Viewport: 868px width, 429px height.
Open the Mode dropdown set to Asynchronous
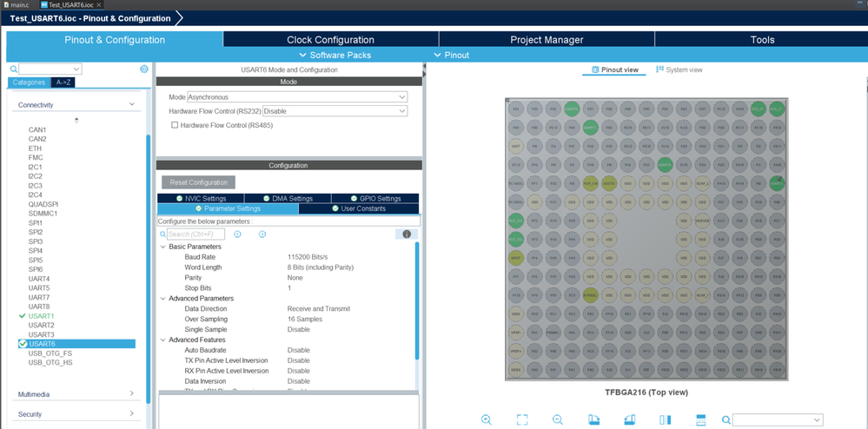pyautogui.click(x=297, y=97)
